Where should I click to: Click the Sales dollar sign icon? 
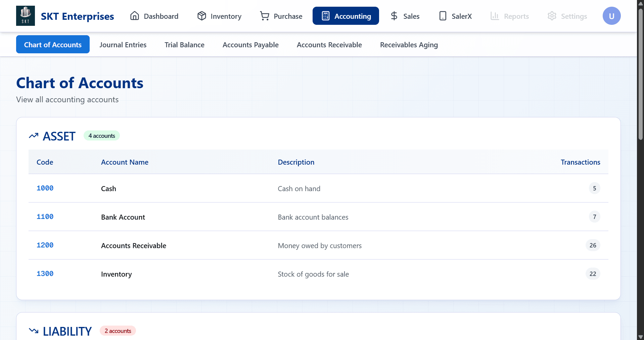(x=394, y=16)
